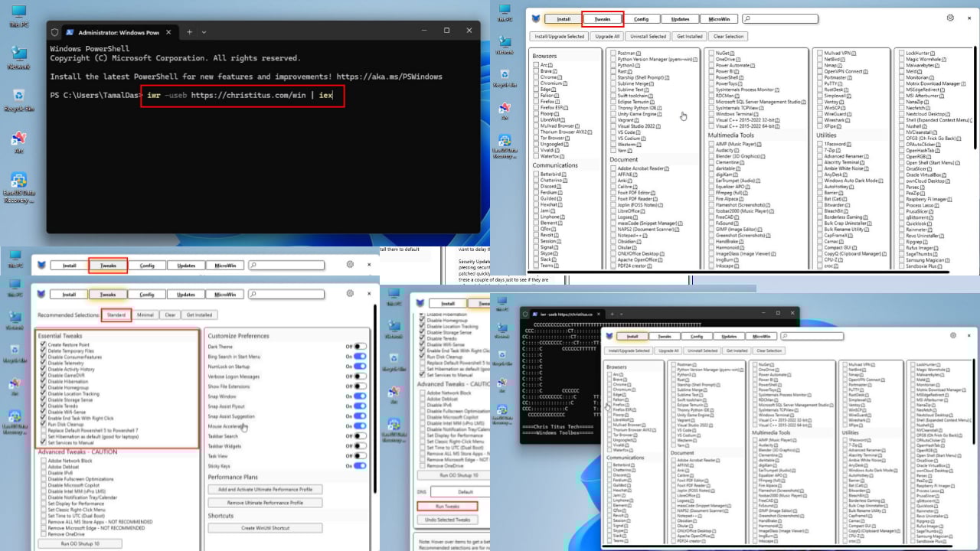Toggle the Mouse Acceleration switch
Screen dimensions: 980x551
click(360, 426)
